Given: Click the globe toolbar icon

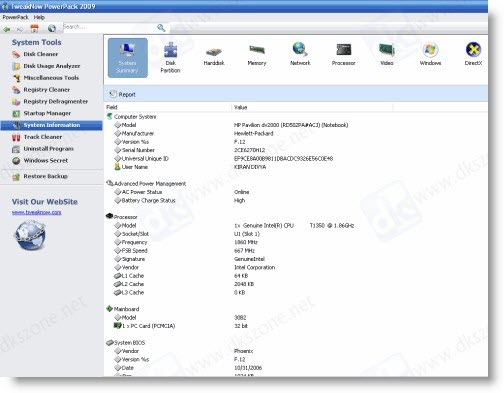Looking at the screenshot, I should (52, 29).
